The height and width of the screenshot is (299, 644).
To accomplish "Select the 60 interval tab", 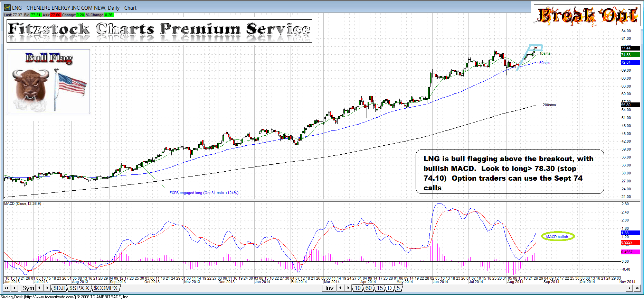I will [369, 288].
